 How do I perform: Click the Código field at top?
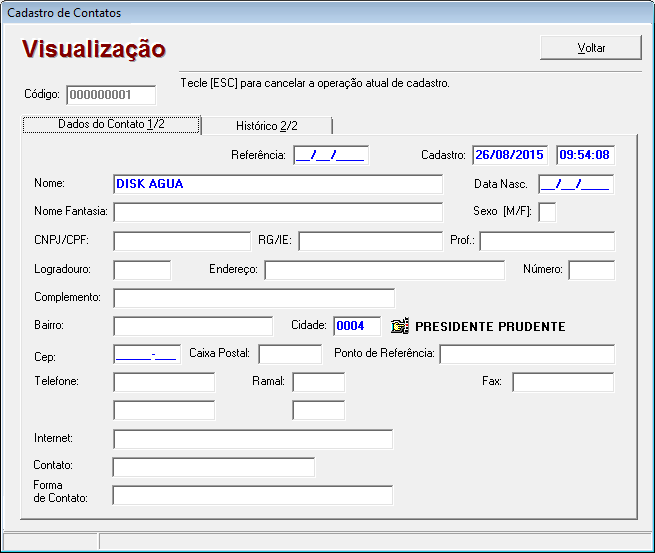[111, 96]
